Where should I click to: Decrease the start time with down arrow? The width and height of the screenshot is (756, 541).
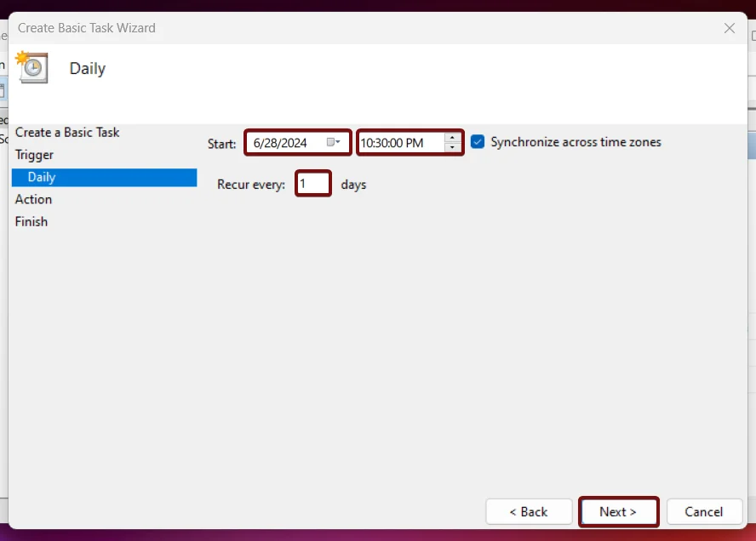point(452,147)
